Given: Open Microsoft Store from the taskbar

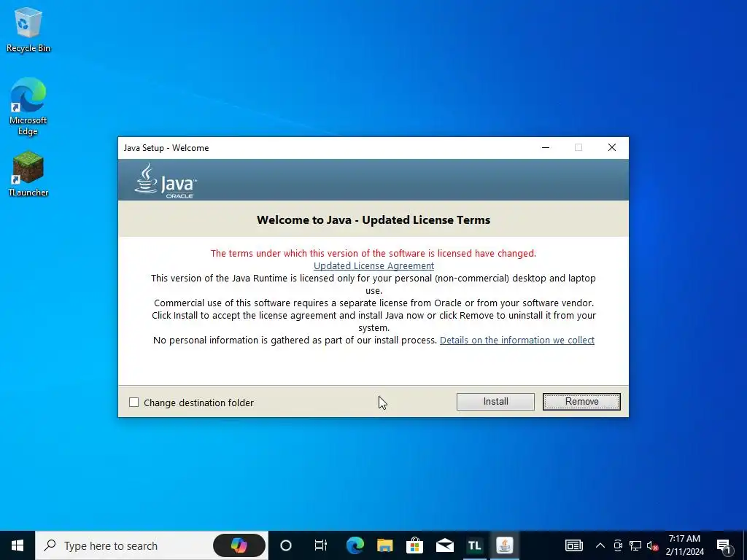Looking at the screenshot, I should point(415,545).
